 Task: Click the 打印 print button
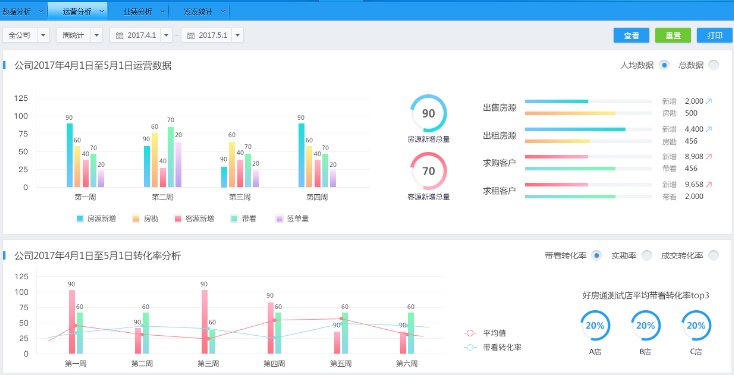(714, 36)
